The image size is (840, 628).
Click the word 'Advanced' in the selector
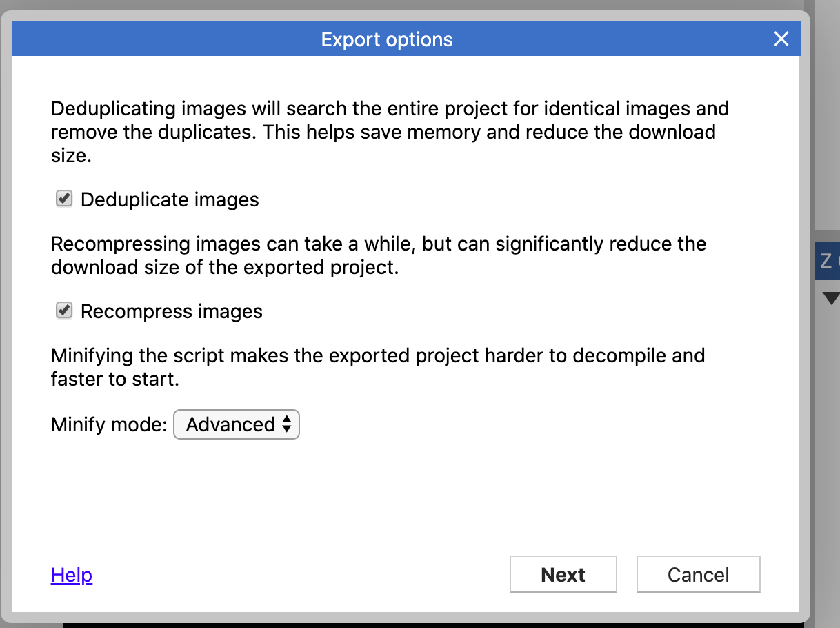pyautogui.click(x=230, y=424)
